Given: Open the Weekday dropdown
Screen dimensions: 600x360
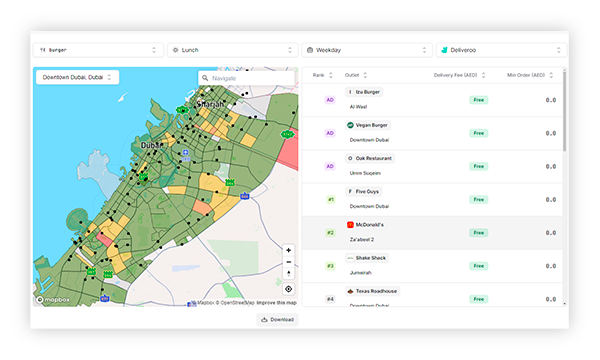Looking at the screenshot, I should click(x=367, y=50).
